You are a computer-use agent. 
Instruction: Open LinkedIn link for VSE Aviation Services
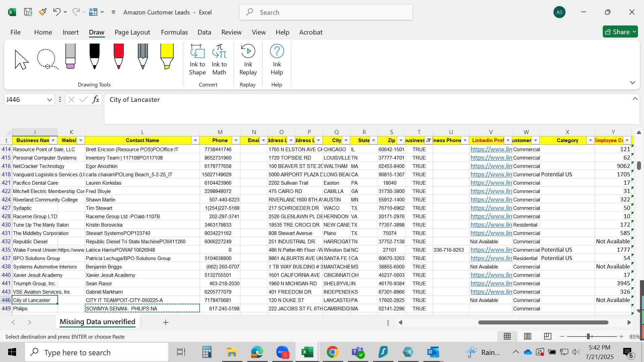coord(491,292)
